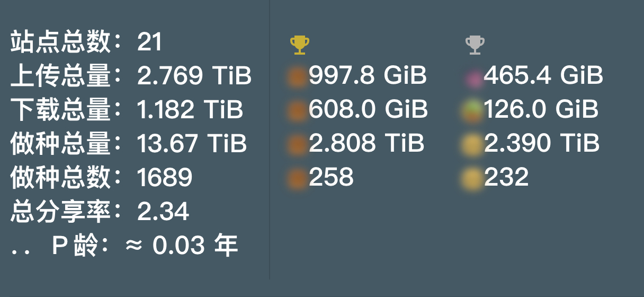
Task: Click the 2.390 TiB second-place seeding size
Action: [x=542, y=143]
